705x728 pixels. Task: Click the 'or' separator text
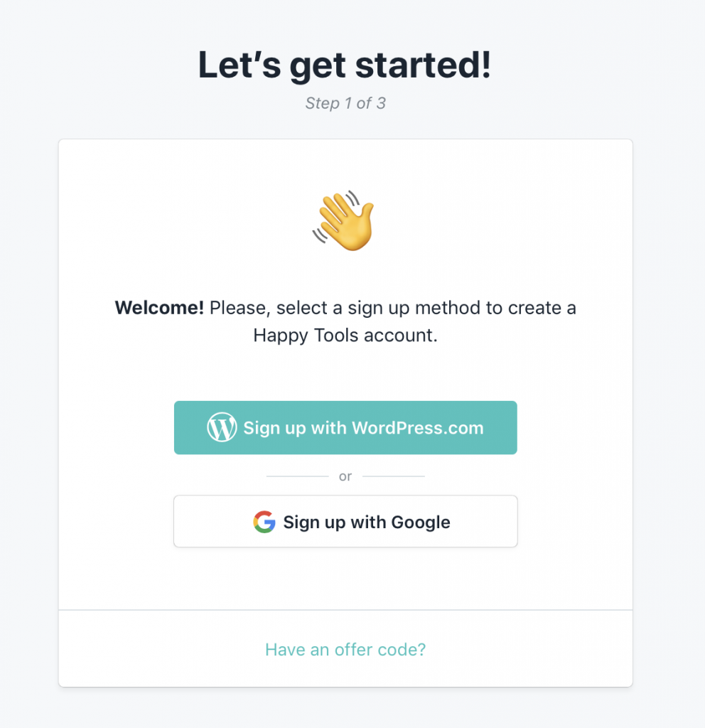coord(345,476)
